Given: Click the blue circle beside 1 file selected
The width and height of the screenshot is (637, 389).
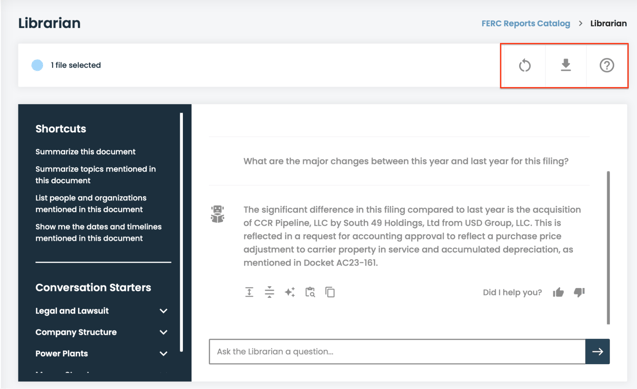Looking at the screenshot, I should (37, 65).
